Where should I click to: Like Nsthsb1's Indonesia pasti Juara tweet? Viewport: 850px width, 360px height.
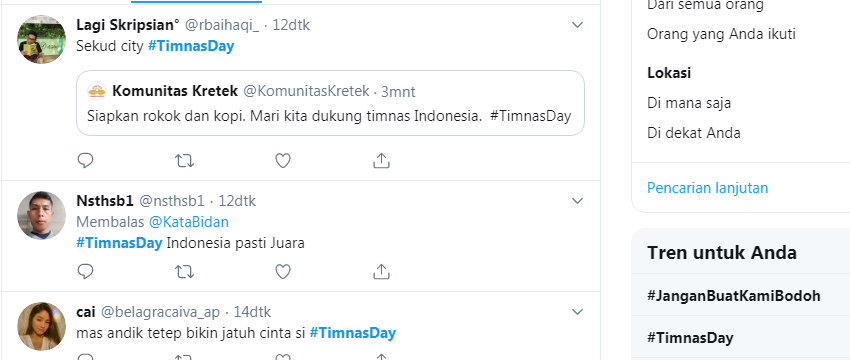click(x=283, y=272)
